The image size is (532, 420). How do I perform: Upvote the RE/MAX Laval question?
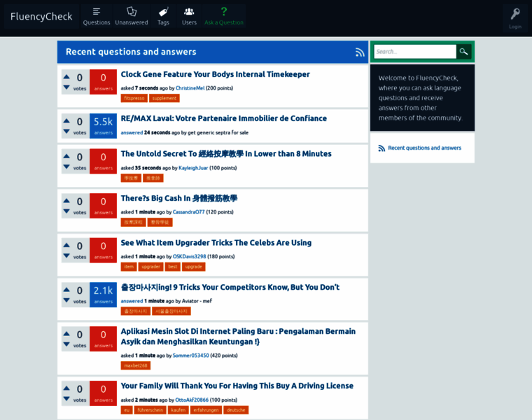[x=66, y=121]
